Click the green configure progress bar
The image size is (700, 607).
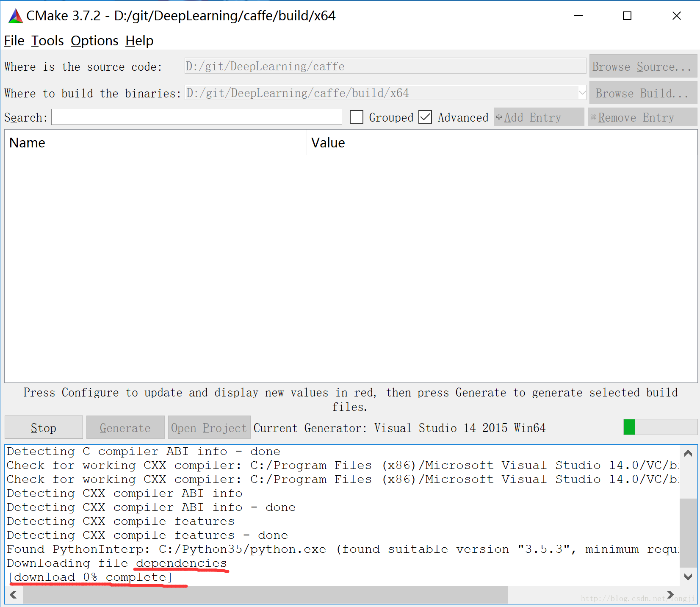point(660,427)
